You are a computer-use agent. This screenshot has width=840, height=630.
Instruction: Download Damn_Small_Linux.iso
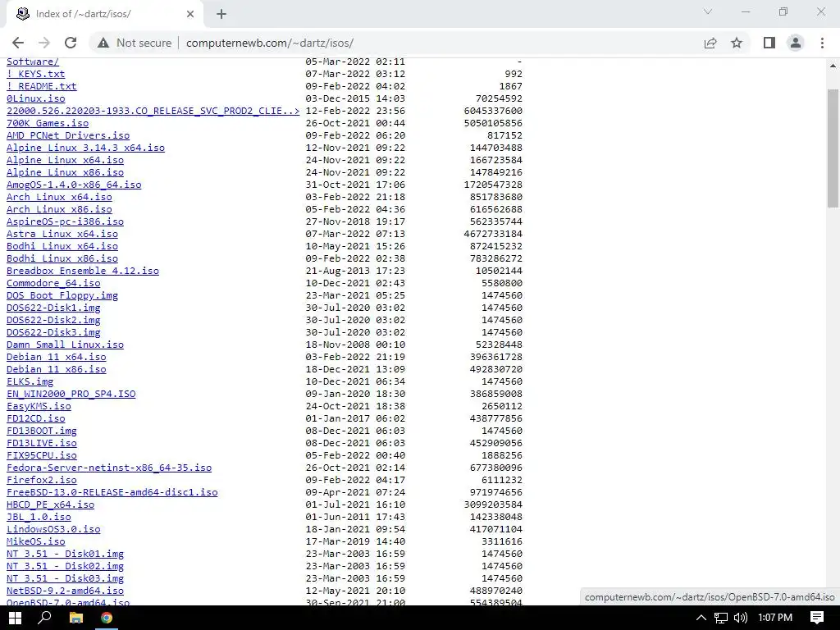click(65, 345)
